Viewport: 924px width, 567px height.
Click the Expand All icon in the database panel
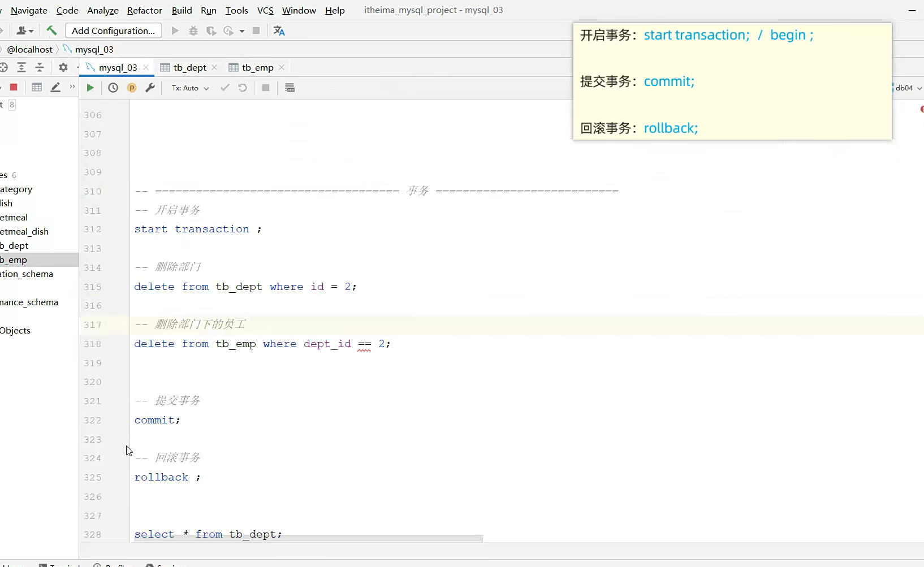click(21, 67)
